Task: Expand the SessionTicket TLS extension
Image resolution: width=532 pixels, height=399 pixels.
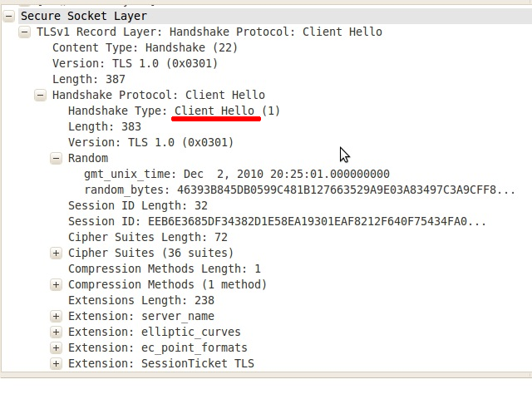Action: pos(56,363)
